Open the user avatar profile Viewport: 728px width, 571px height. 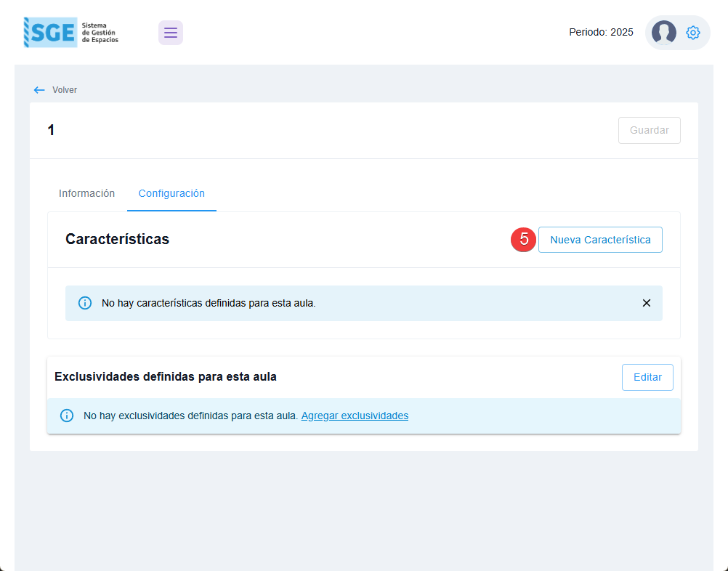click(x=663, y=33)
